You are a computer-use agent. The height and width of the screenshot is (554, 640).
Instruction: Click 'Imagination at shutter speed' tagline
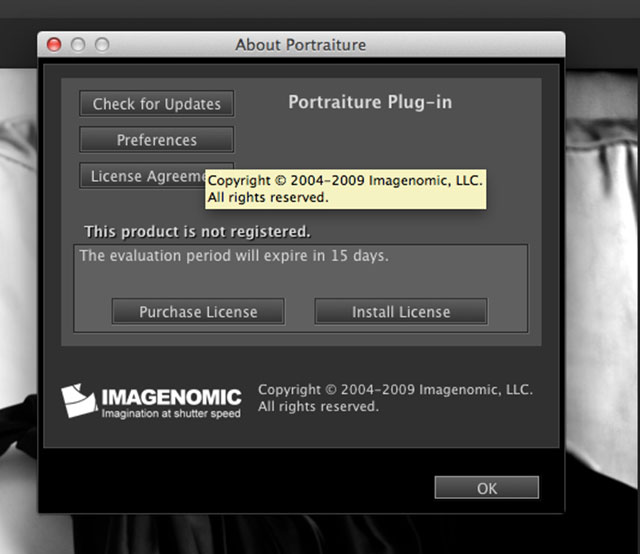click(171, 414)
